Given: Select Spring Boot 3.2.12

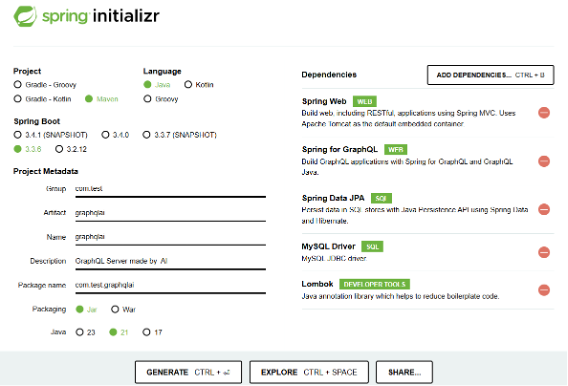Looking at the screenshot, I should [71, 149].
